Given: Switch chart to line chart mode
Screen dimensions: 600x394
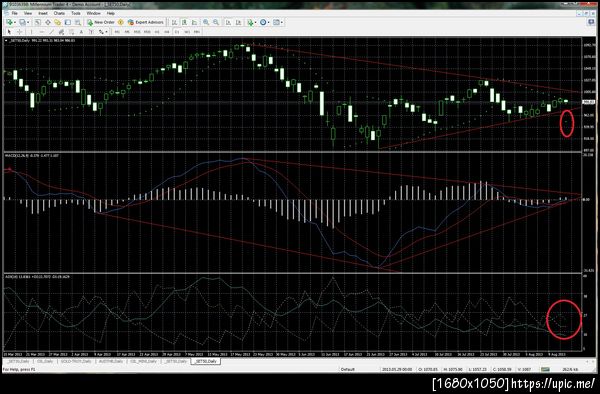Looking at the screenshot, I should 194,22.
